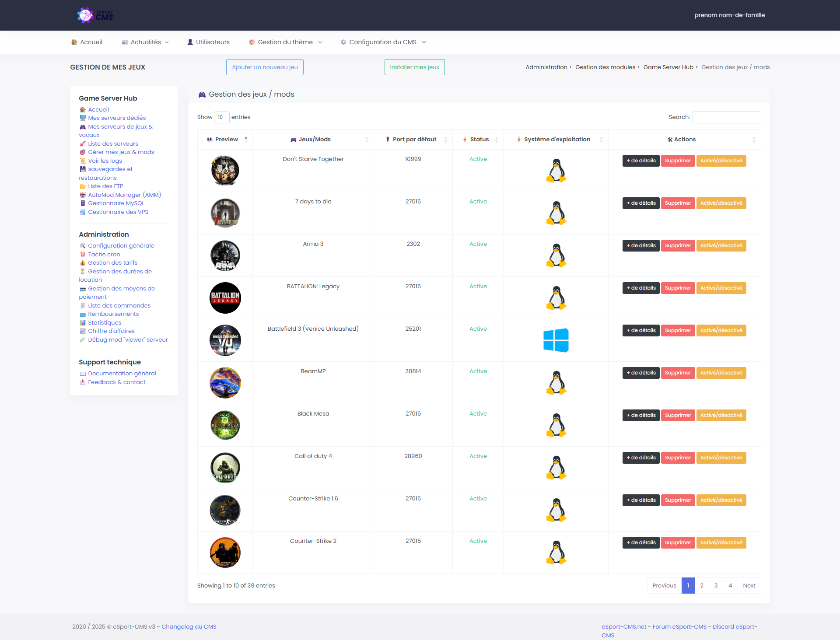Image resolution: width=840 pixels, height=640 pixels.
Task: Toggle Activé/désactivé for Call of duty 4
Action: point(721,458)
